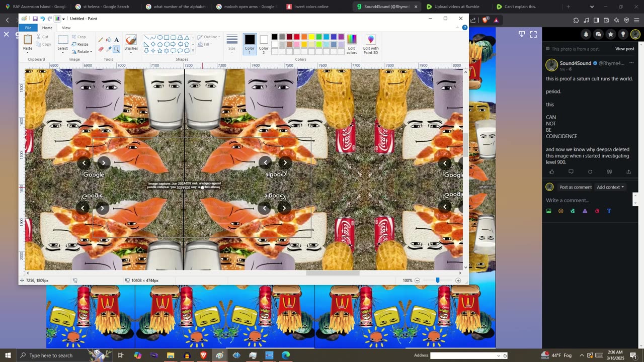This screenshot has height=362, width=644.
Task: Open Paint Help question mark icon
Action: click(x=464, y=28)
